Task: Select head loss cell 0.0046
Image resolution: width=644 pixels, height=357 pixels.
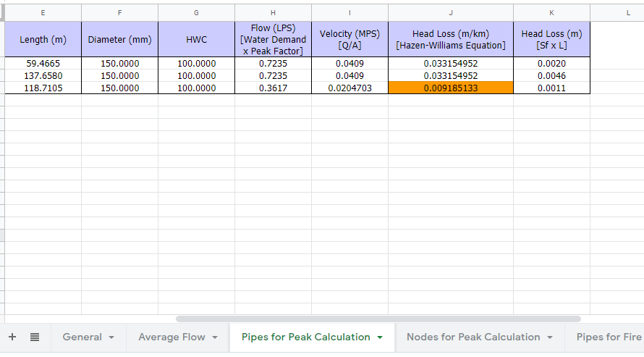Action: coord(551,75)
